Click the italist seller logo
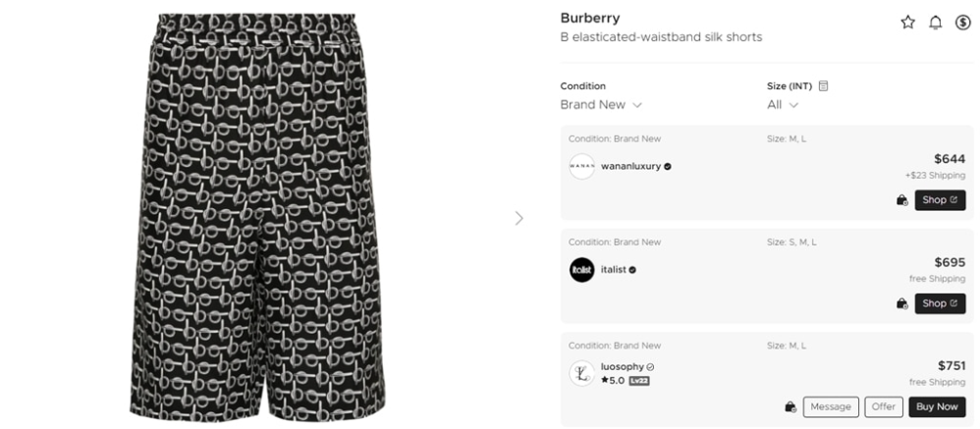Image resolution: width=980 pixels, height=429 pixels. pyautogui.click(x=581, y=269)
